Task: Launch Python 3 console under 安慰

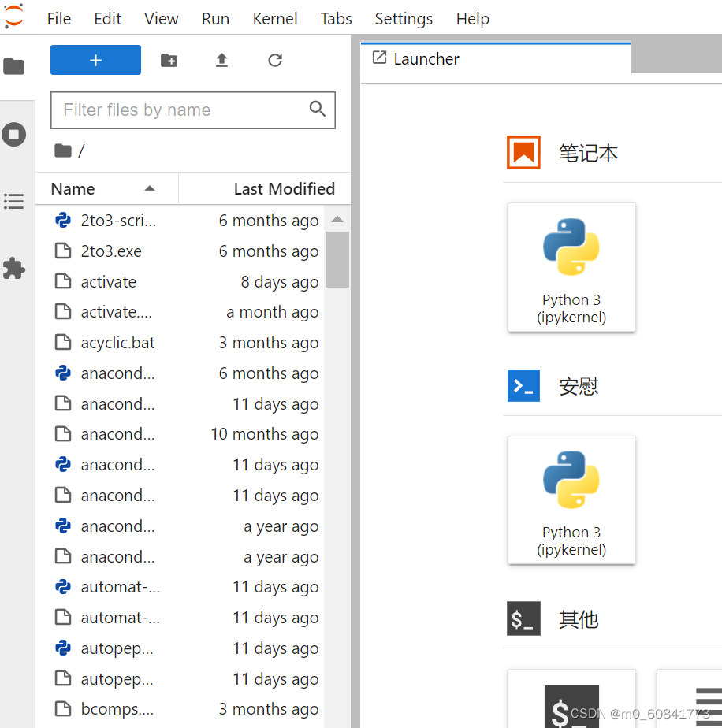Action: (571, 500)
